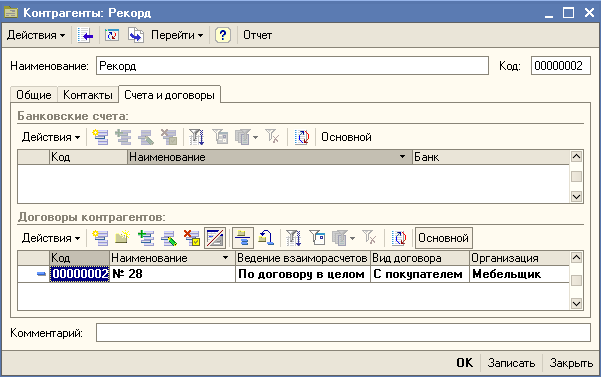Toggle the pressed crossed-window button in contracts toolbar
The image size is (601, 377).
click(215, 238)
